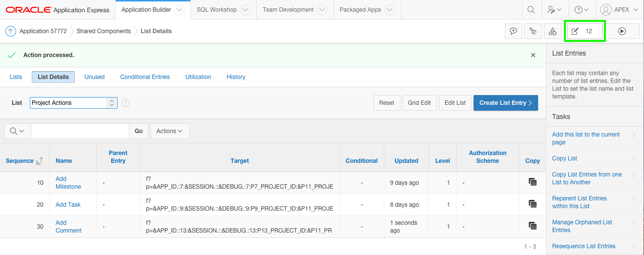
Task: Copy the Add Comment list entry
Action: pos(532,226)
